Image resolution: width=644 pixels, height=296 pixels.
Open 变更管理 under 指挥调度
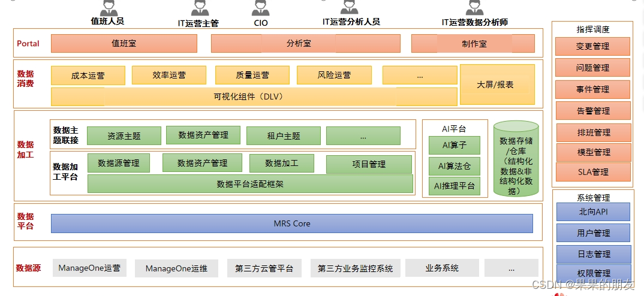(x=592, y=46)
